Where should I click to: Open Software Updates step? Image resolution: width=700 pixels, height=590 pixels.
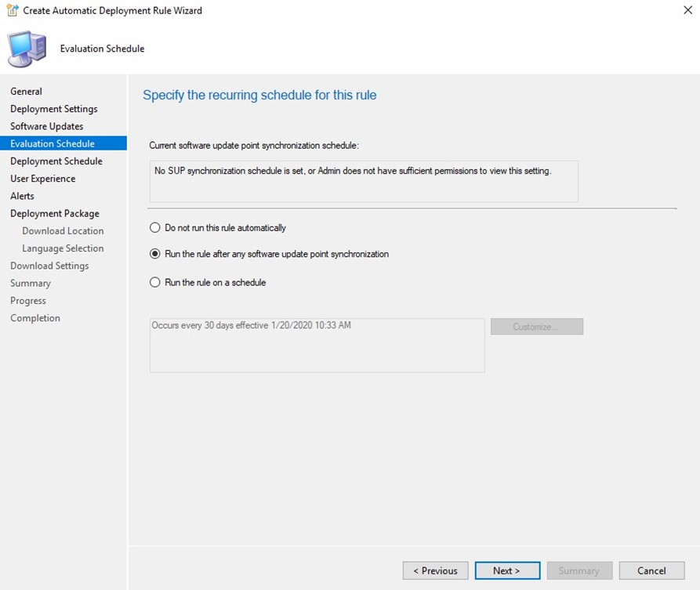pos(47,126)
